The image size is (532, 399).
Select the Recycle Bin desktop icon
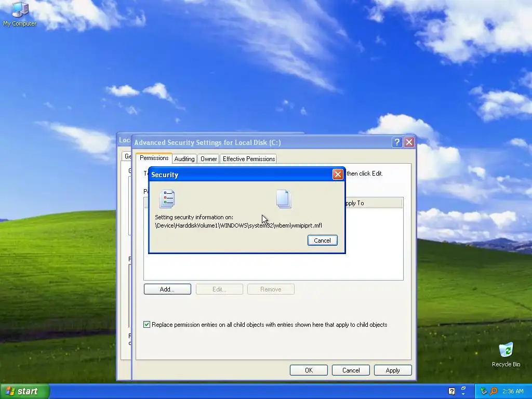[506, 354]
